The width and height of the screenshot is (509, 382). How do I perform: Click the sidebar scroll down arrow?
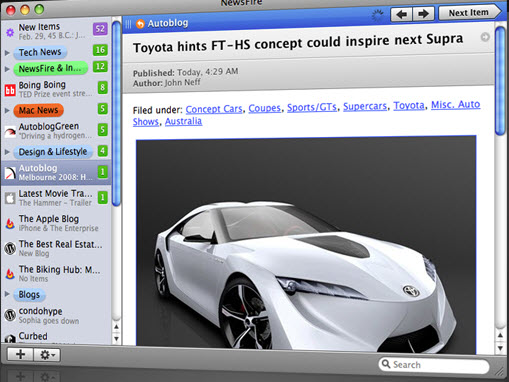tap(116, 339)
